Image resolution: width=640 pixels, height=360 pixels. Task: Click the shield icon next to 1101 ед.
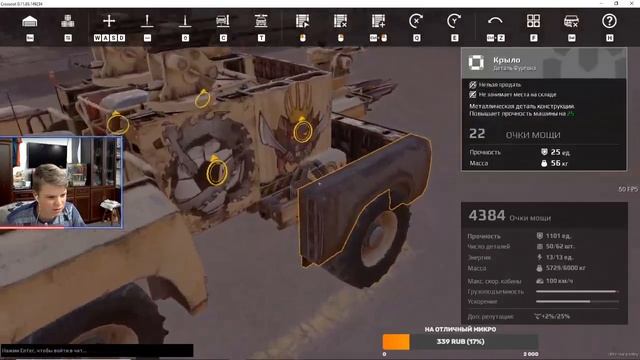540,236
